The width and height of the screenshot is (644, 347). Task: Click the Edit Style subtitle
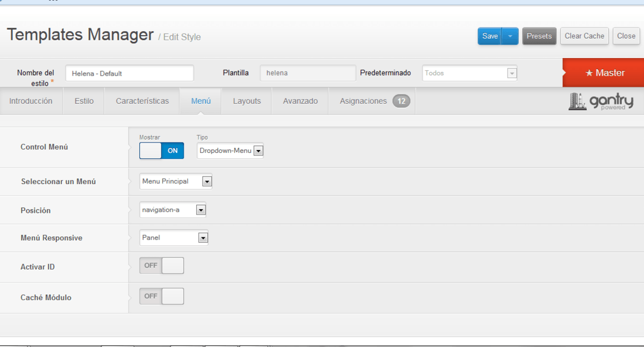coord(182,37)
